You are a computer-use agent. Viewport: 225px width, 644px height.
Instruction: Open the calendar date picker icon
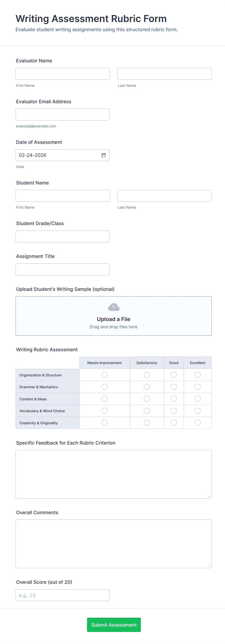point(104,155)
